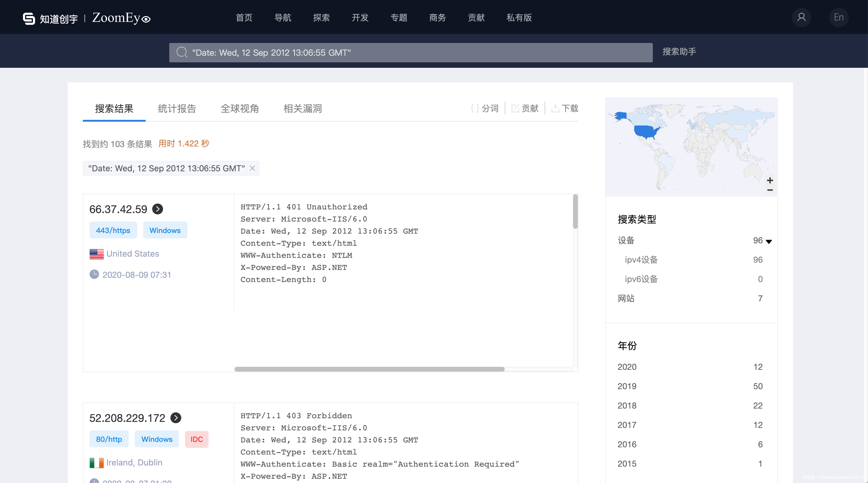Viewport: 868px width, 483px height.
Task: Filter results by year 2019
Action: point(627,386)
